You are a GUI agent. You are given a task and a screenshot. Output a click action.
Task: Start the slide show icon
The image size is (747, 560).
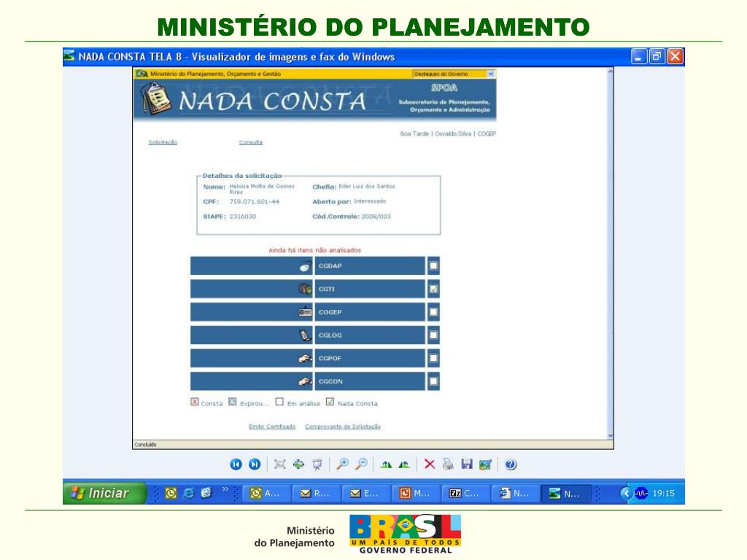click(317, 464)
